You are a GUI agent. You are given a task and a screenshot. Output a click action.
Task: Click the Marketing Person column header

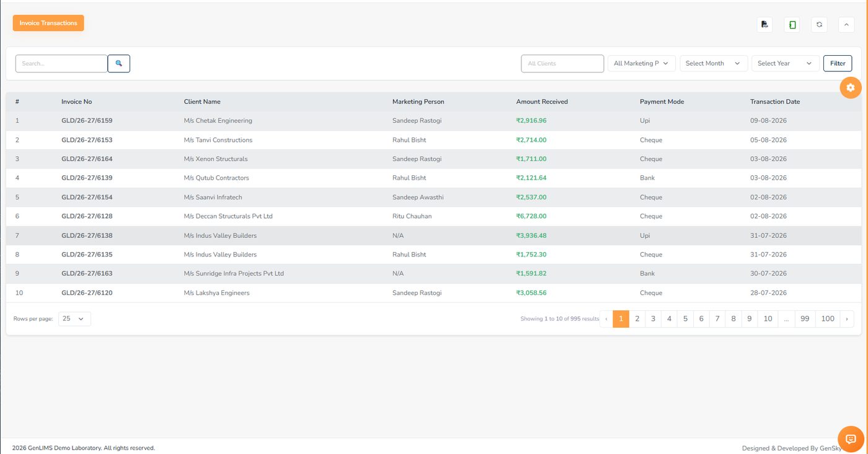(418, 102)
